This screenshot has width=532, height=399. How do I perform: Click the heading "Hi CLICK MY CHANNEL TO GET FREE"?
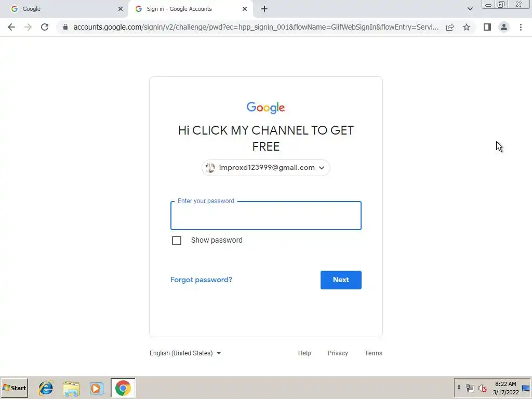pyautogui.click(x=265, y=138)
